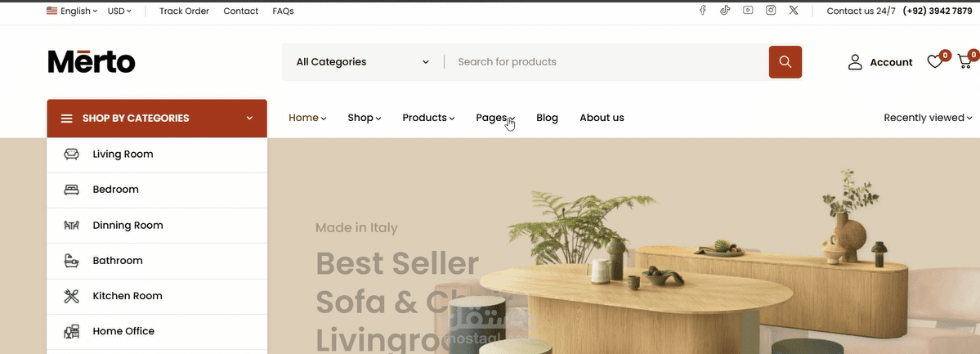Open the Instagram social icon
This screenshot has height=354, width=980.
(771, 10)
